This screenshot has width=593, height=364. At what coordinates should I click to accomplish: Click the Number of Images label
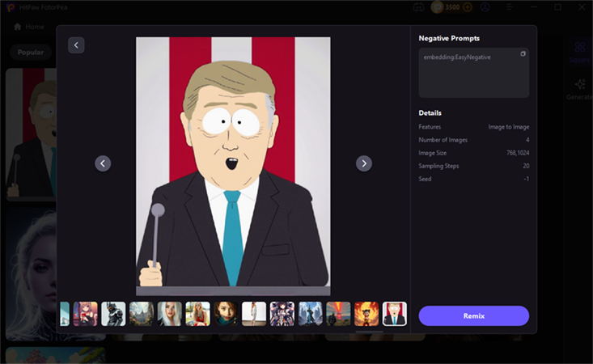click(x=443, y=140)
